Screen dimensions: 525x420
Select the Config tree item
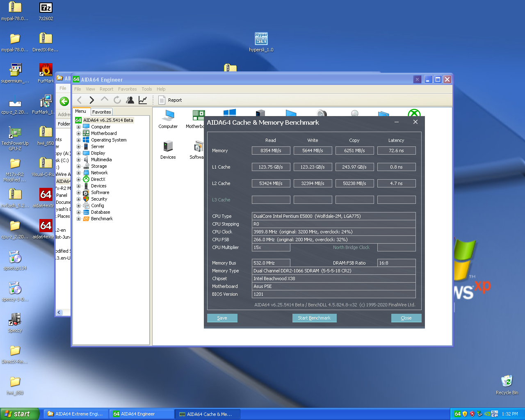click(98, 205)
